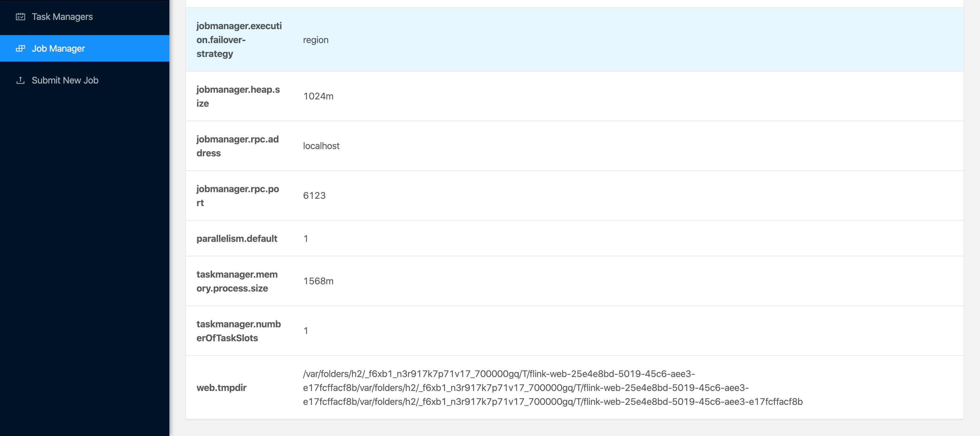Open Task Managers menu item
Viewport: 980px width, 436px height.
coord(62,17)
